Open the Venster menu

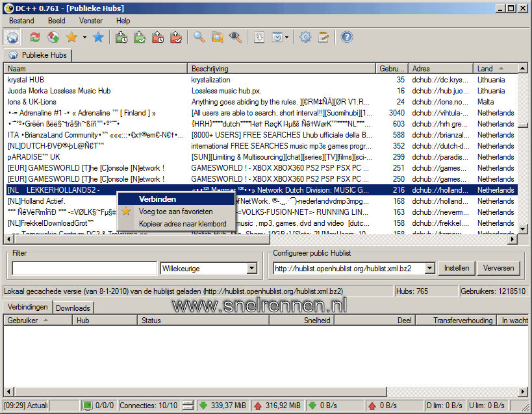90,21
